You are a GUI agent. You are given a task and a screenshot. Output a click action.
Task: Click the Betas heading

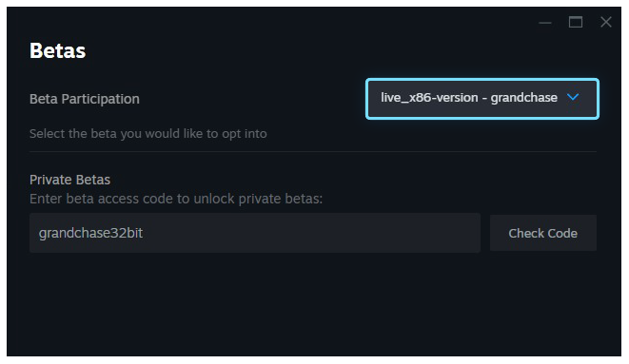pyautogui.click(x=58, y=51)
